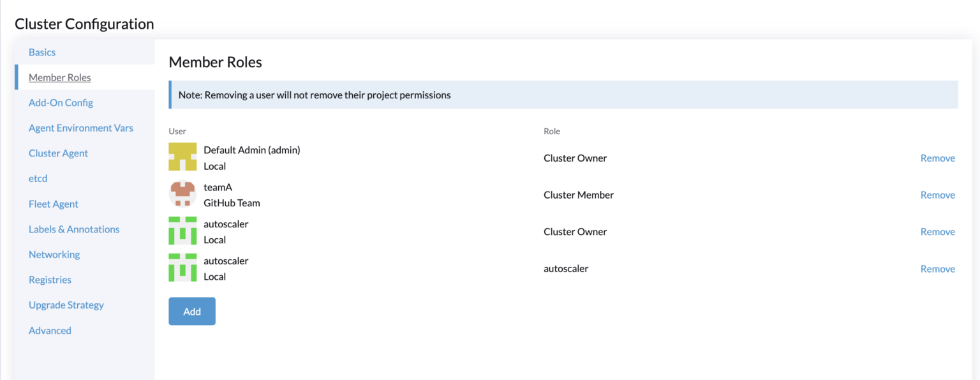Remove teamA from Cluster Member role
The image size is (980, 380).
937,195
